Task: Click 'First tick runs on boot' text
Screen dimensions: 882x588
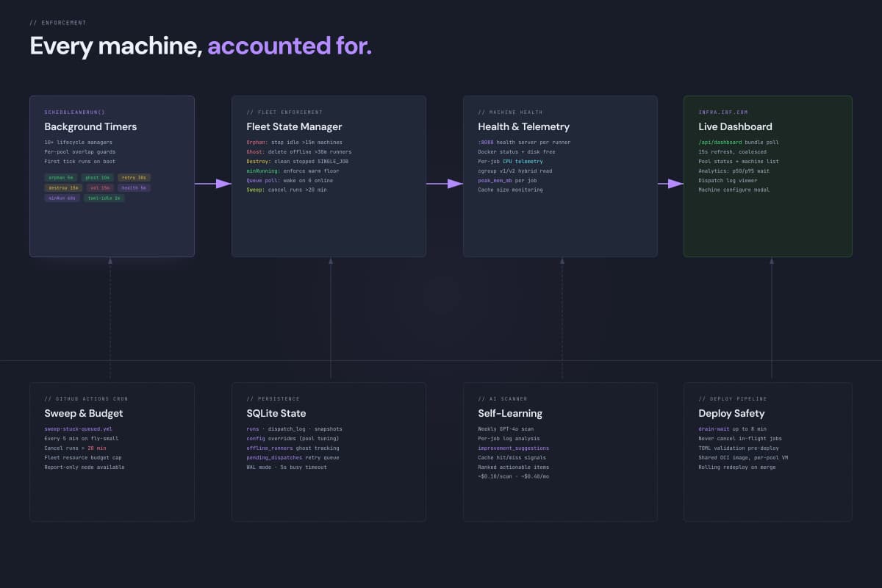Action: 80,161
